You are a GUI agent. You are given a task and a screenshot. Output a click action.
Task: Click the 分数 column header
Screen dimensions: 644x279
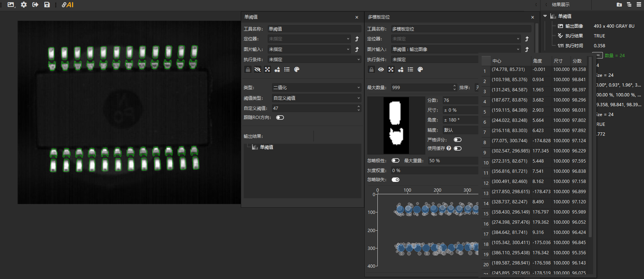pyautogui.click(x=577, y=61)
